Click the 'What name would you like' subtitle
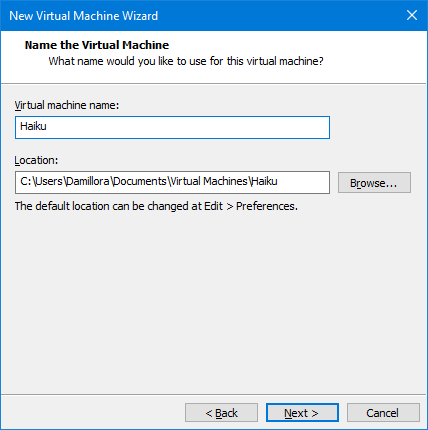 click(x=186, y=61)
